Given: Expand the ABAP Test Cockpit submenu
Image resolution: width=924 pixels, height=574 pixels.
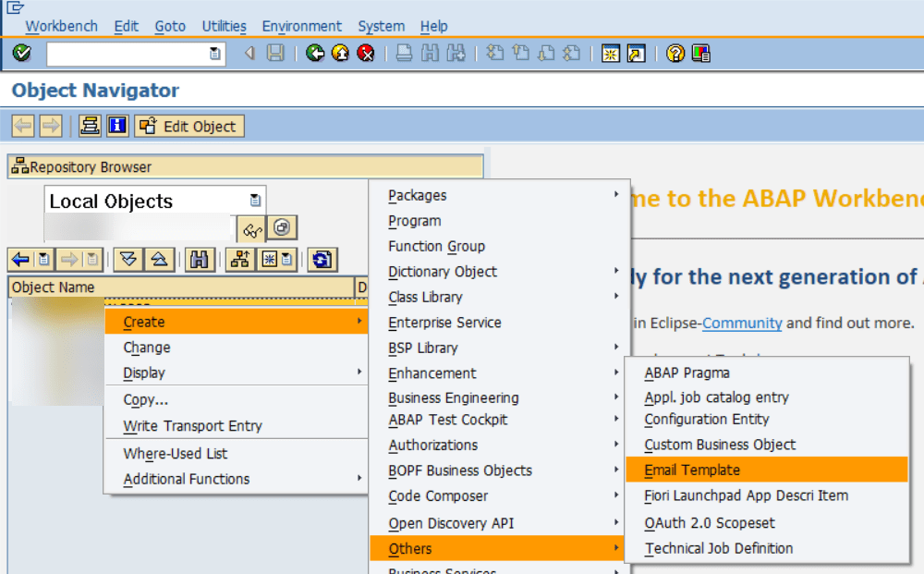Looking at the screenshot, I should (x=615, y=419).
